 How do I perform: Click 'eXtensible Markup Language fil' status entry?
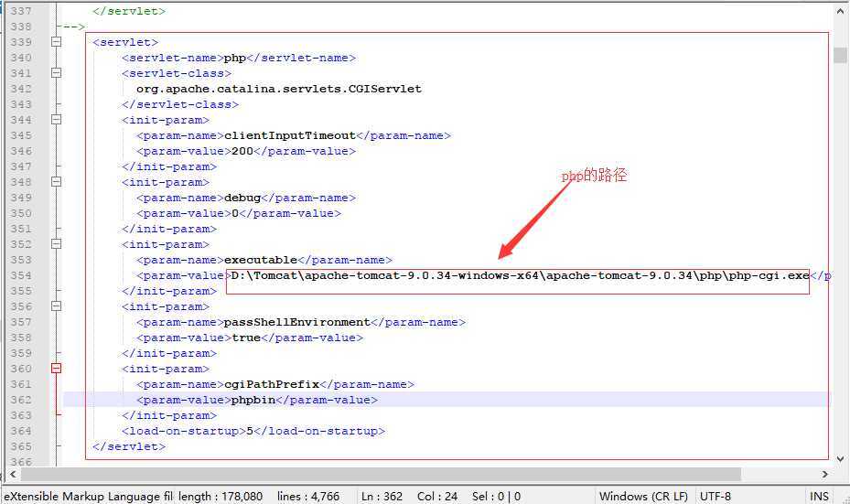point(89,496)
